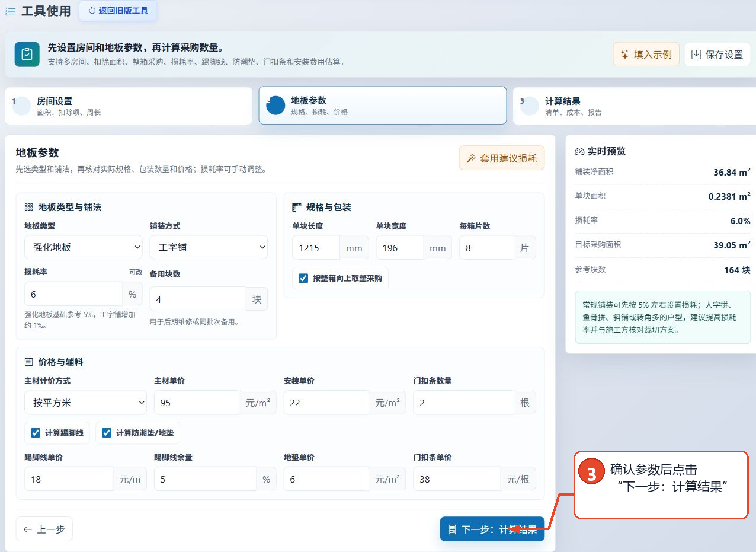Click the 主材单价 input with 95
756x552 pixels.
pyautogui.click(x=197, y=403)
